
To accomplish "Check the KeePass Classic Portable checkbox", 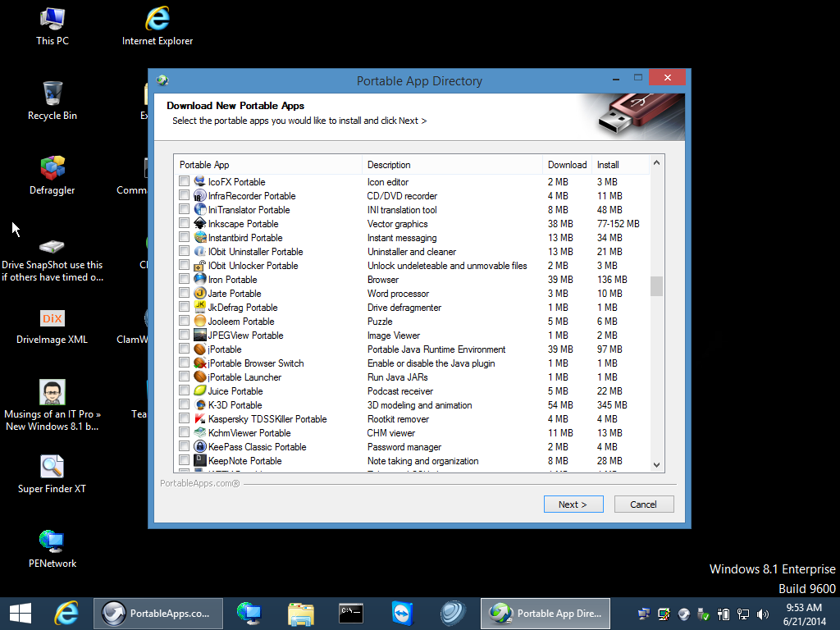I will (x=185, y=445).
